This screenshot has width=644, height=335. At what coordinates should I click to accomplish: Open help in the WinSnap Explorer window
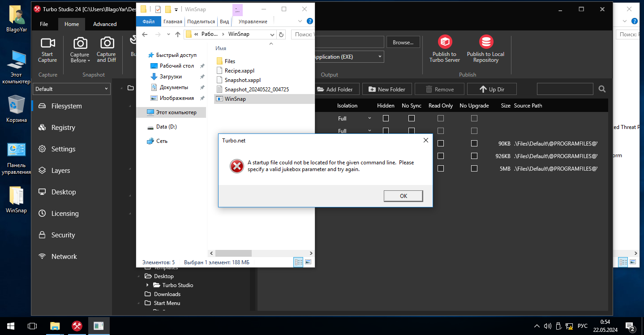(x=309, y=21)
